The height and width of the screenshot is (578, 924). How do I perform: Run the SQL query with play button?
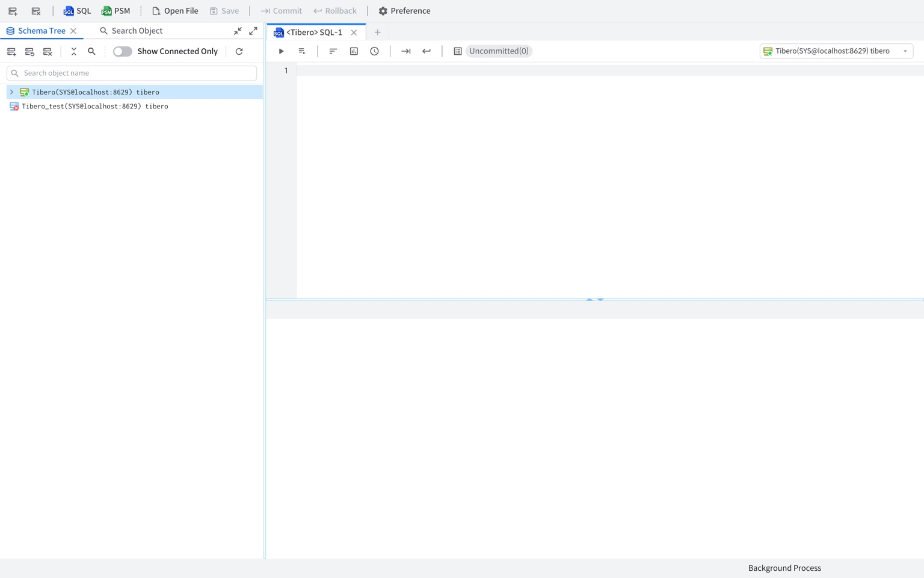point(281,51)
